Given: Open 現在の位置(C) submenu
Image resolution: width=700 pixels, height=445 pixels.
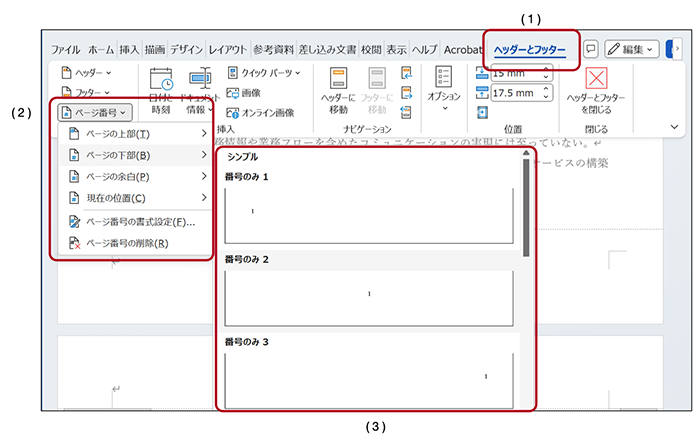Looking at the screenshot, I should (136, 198).
